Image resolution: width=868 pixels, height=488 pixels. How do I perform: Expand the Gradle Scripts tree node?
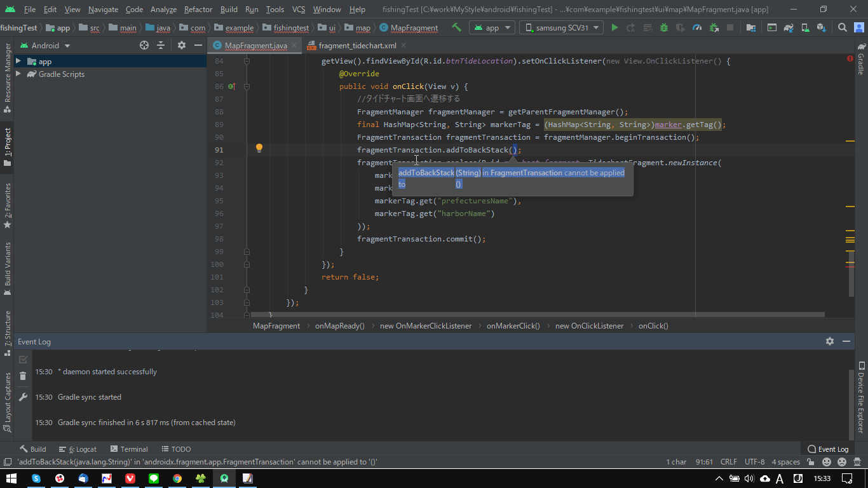click(18, 74)
